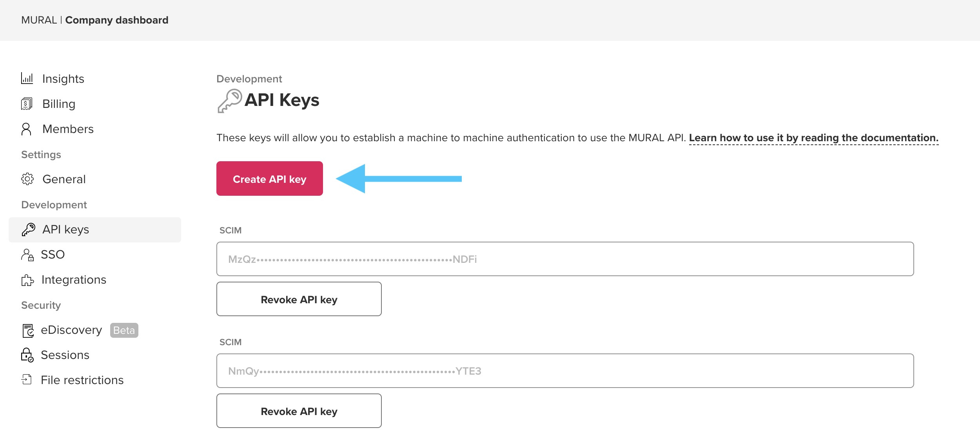Screen dimensions: 980x437
Task: Click the eDiscovery document icon
Action: point(28,331)
